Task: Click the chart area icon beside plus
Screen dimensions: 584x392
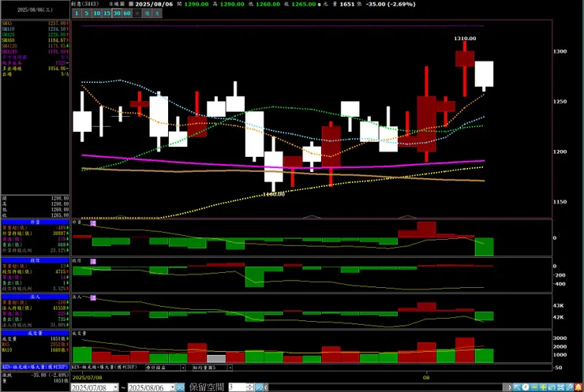Action: (552, 387)
